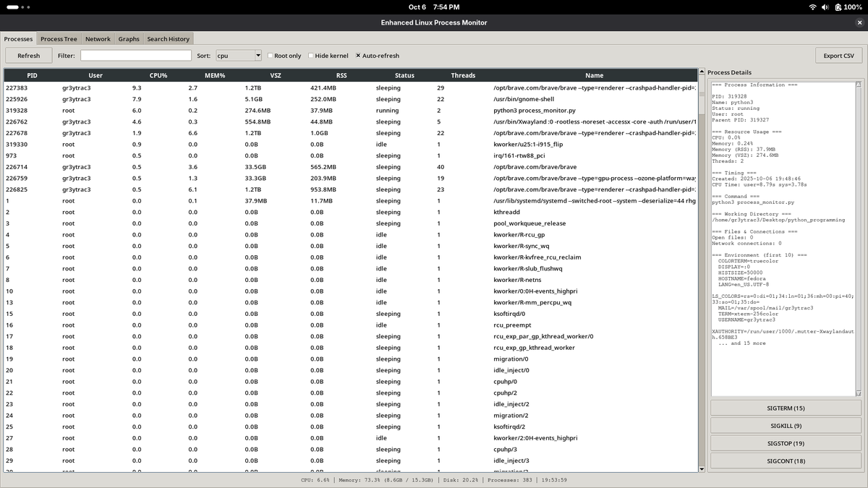Screen dimensions: 868x488
Task: Click the process list scrollbar down arrow
Action: 701,468
